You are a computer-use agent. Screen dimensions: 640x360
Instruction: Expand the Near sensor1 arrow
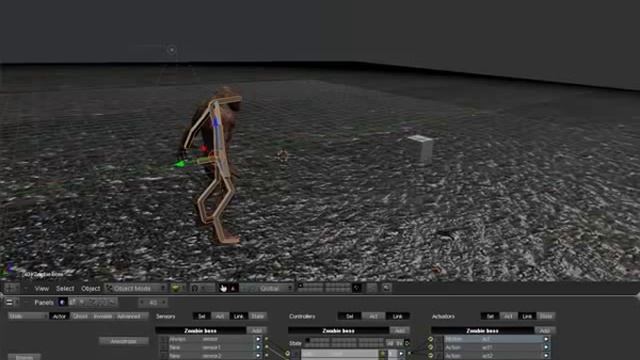tap(258, 348)
